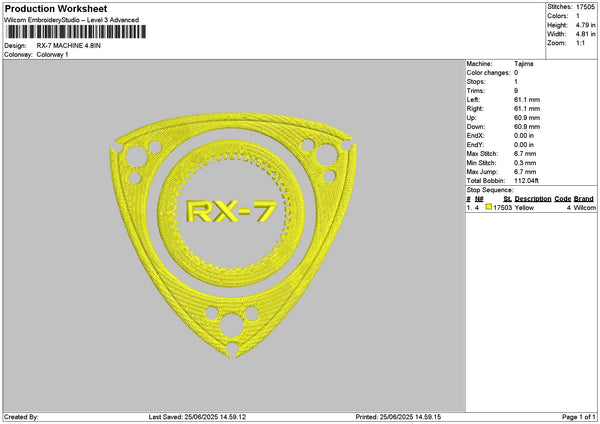Click the Total Bobbin value 112.04ft
This screenshot has height=424, width=600.
526,181
